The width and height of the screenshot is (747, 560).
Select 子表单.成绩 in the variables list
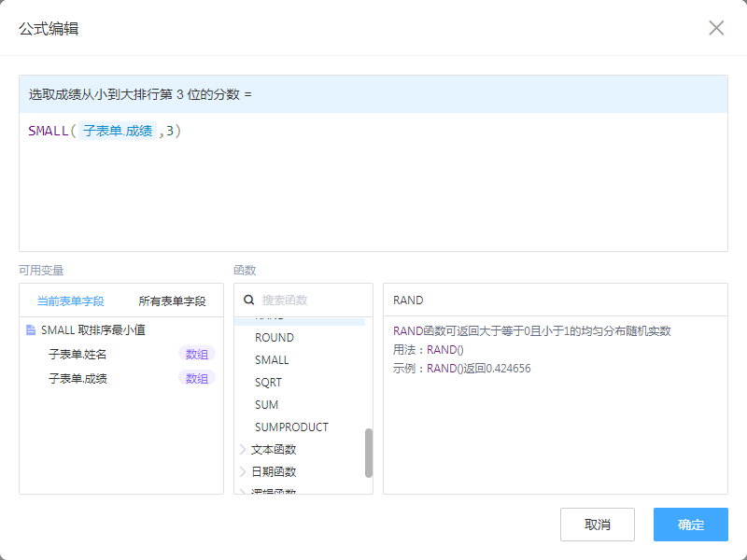click(x=78, y=379)
